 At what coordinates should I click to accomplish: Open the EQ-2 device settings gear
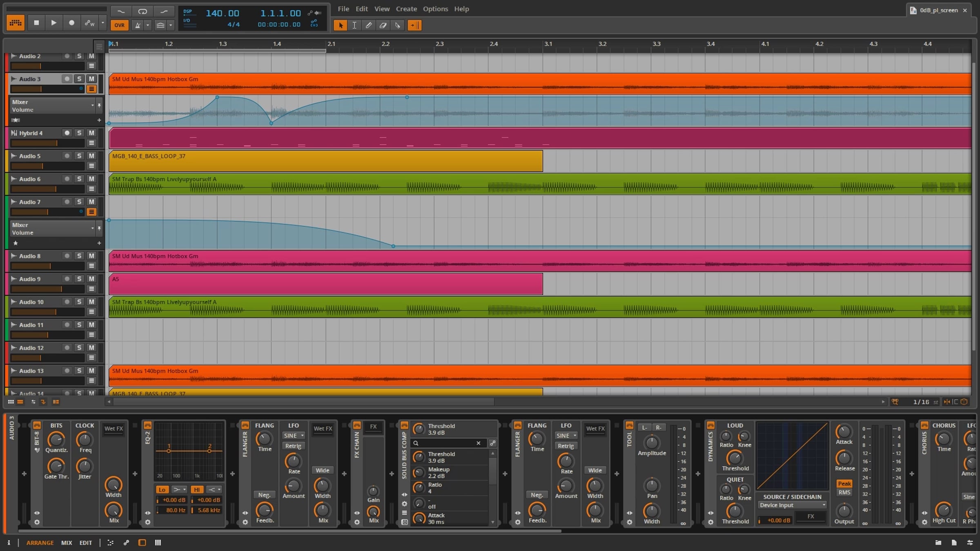click(148, 522)
